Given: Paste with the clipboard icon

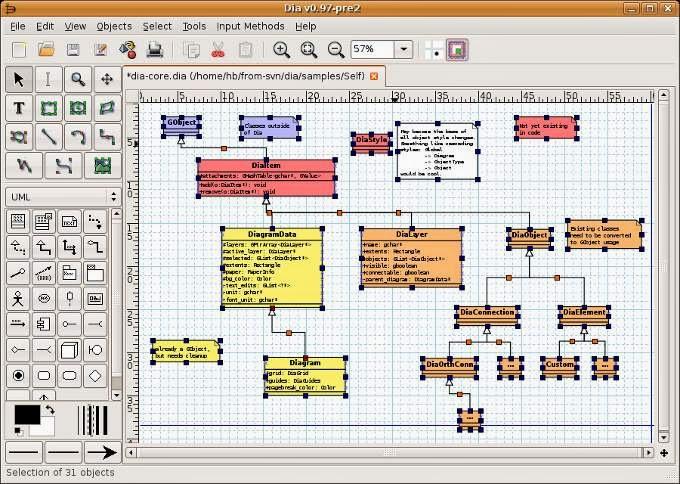Looking at the screenshot, I should click(245, 49).
